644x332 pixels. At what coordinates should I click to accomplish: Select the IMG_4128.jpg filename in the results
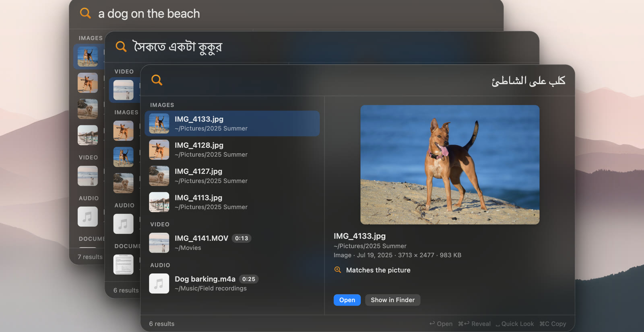tap(199, 145)
